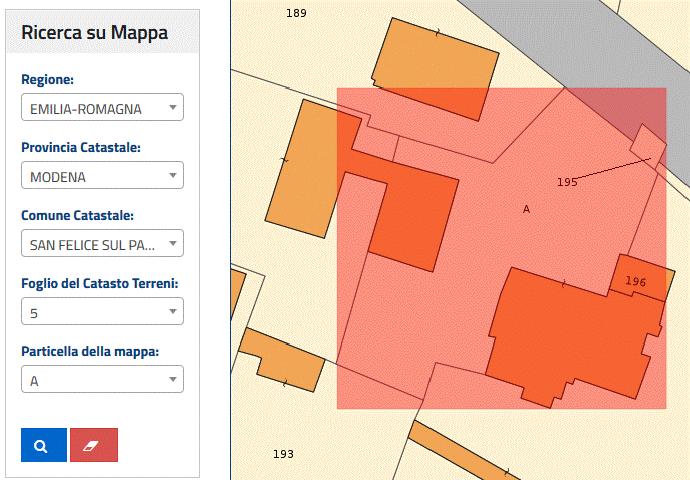Screen dimensions: 690x480
Task: Click the letter A label in the highlighted parcel
Action: tap(526, 209)
